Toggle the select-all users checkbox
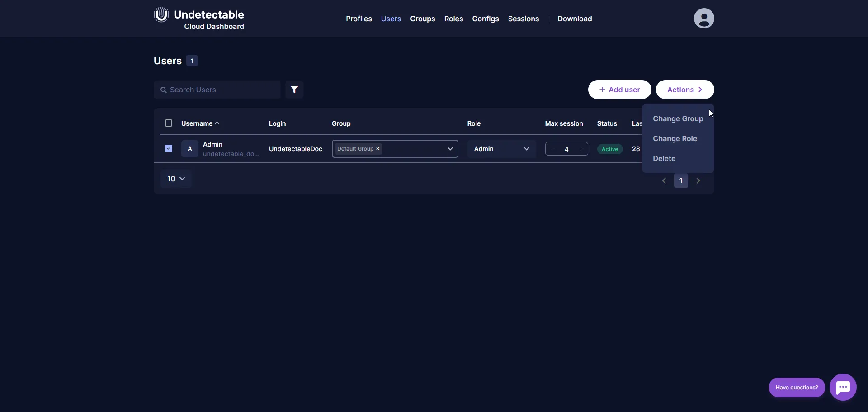 [169, 123]
